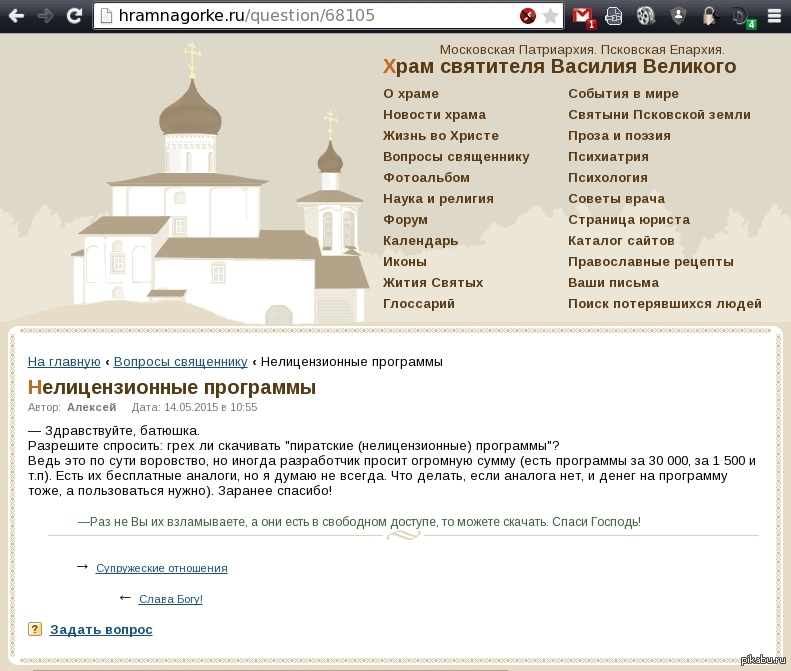
Task: Click the blocked content icon in address bar
Action: pyautogui.click(x=528, y=16)
